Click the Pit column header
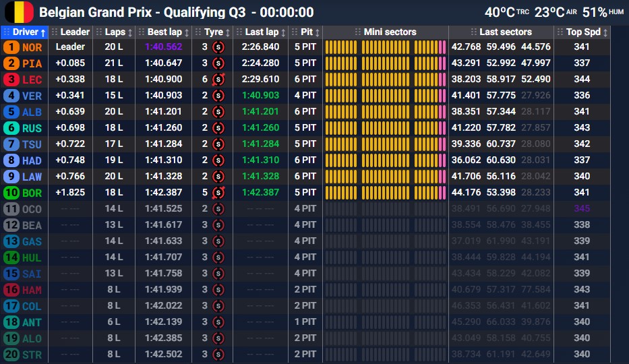This screenshot has height=364, width=629. pos(305,32)
